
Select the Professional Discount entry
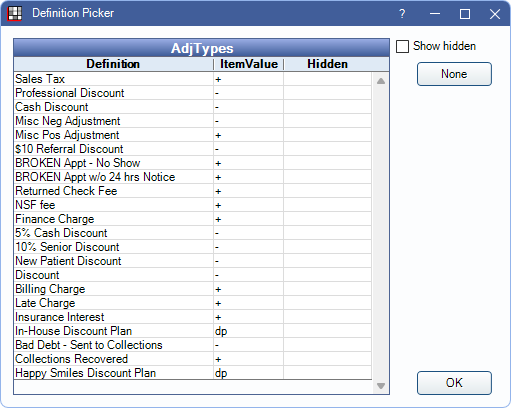pos(193,93)
